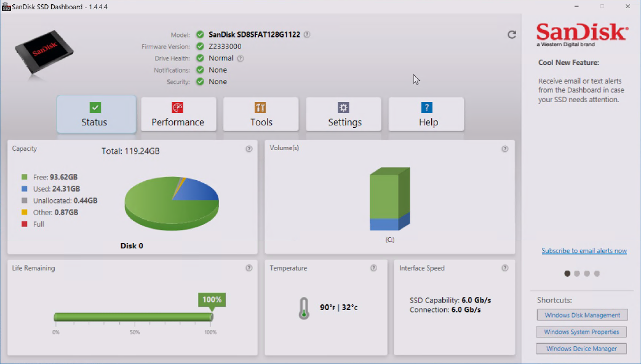Click the 90°F | 32°C temperature reading
This screenshot has width=641, height=364.
[x=338, y=307]
